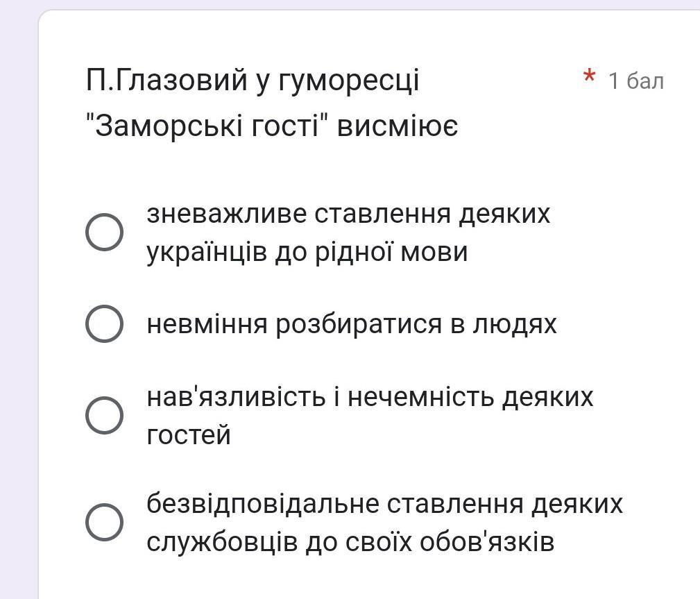Pick radio button for "безвідповідальне ставлення деяких службовців"
This screenshot has width=700, height=599.
click(x=105, y=523)
